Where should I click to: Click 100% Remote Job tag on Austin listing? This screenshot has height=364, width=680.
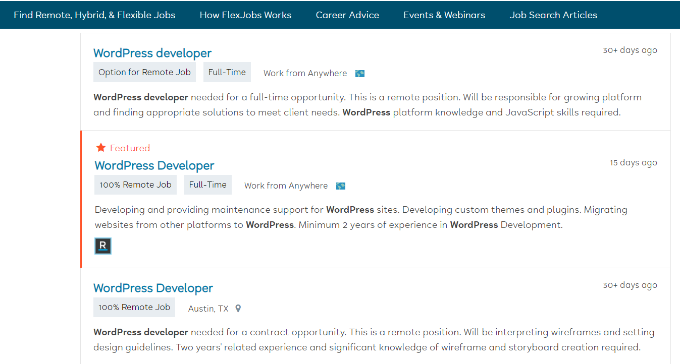point(134,307)
